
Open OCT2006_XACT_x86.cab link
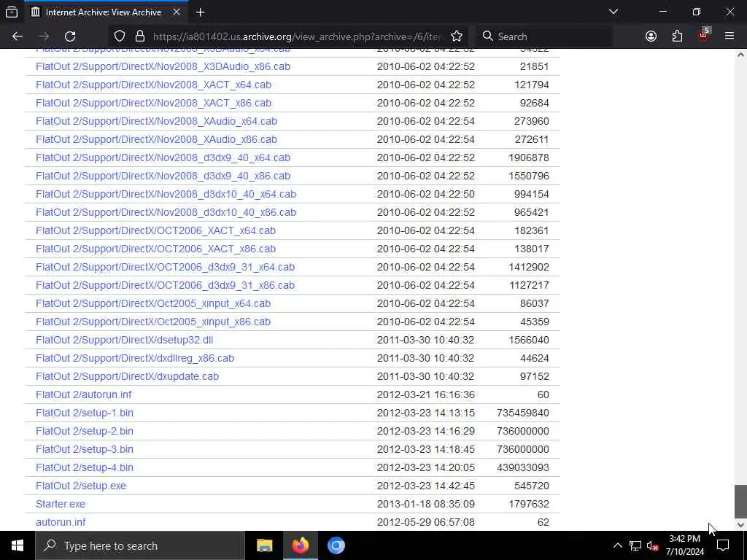point(156,249)
